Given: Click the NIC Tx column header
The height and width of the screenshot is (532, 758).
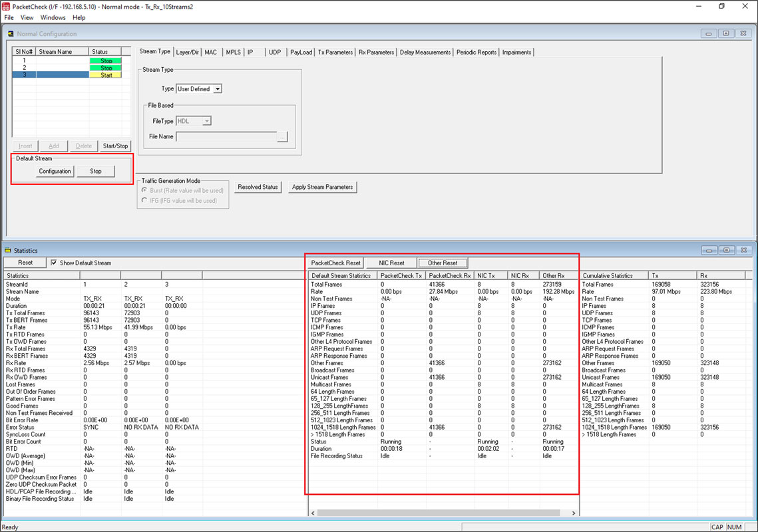Looking at the screenshot, I should coord(491,275).
